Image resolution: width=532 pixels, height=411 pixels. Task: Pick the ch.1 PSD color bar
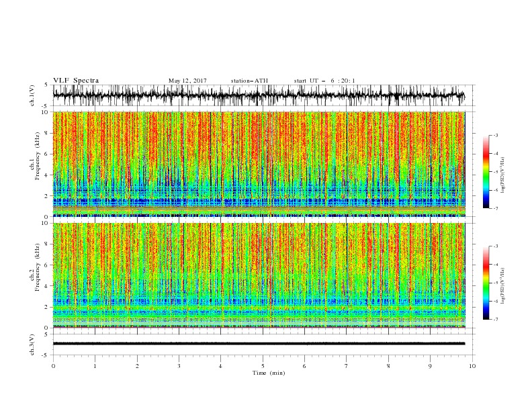(x=486, y=172)
